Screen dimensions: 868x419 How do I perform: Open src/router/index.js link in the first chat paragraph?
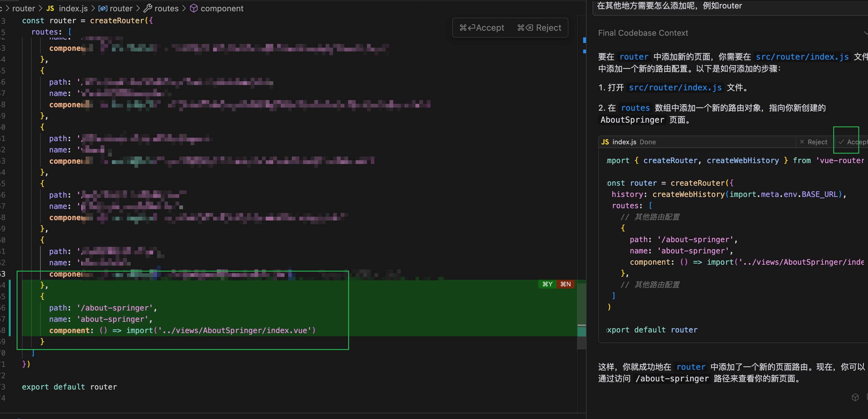click(x=802, y=57)
